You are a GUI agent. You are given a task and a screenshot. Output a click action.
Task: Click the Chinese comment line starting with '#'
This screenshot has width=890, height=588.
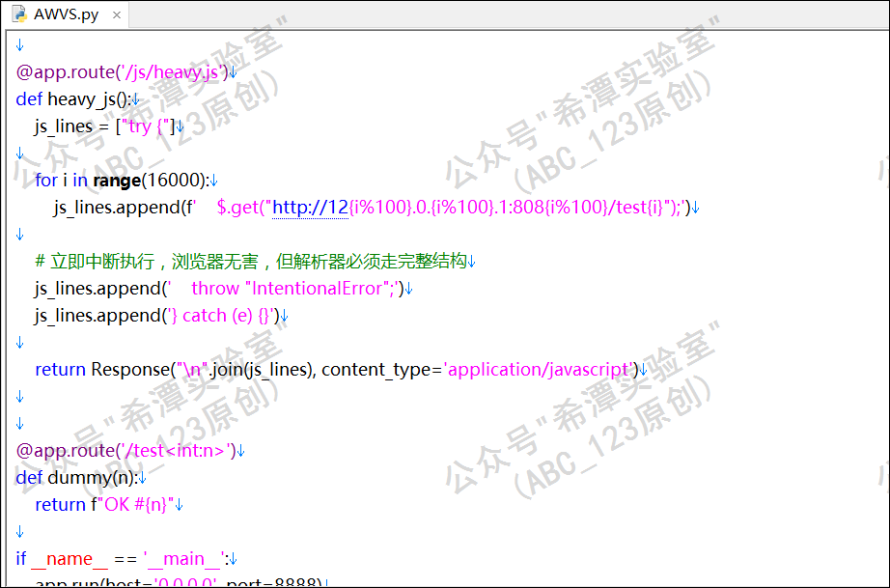coord(251,261)
